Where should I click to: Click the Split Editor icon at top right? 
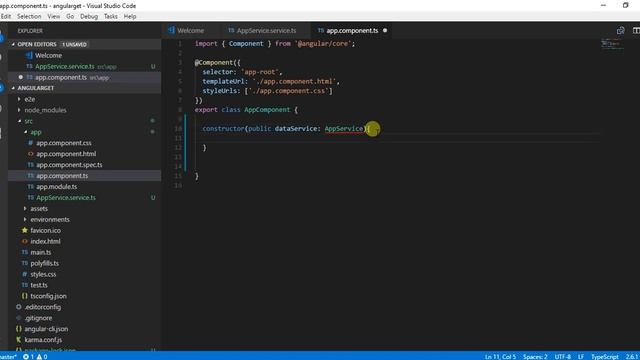pos(636,31)
